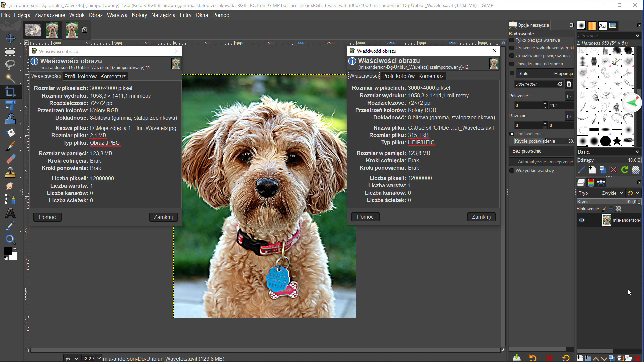
Task: Select the Fuzzy Select magic wand
Action: [10, 78]
